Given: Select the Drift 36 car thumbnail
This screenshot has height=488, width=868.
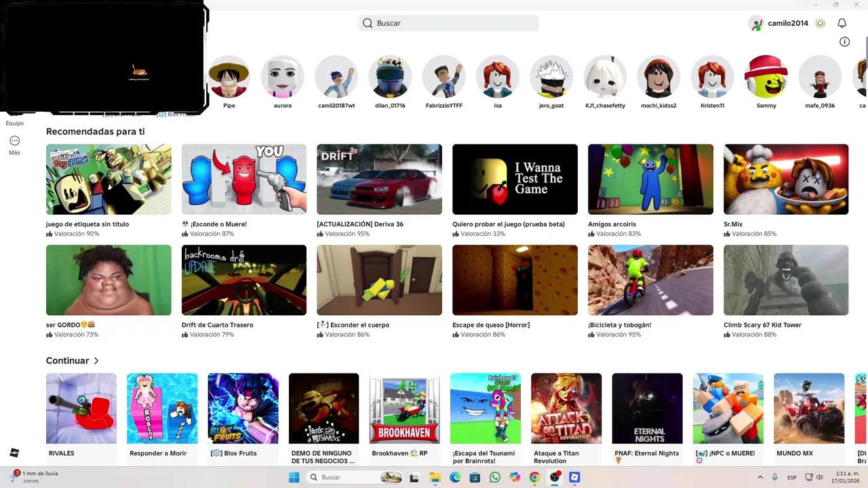Looking at the screenshot, I should coord(380,179).
